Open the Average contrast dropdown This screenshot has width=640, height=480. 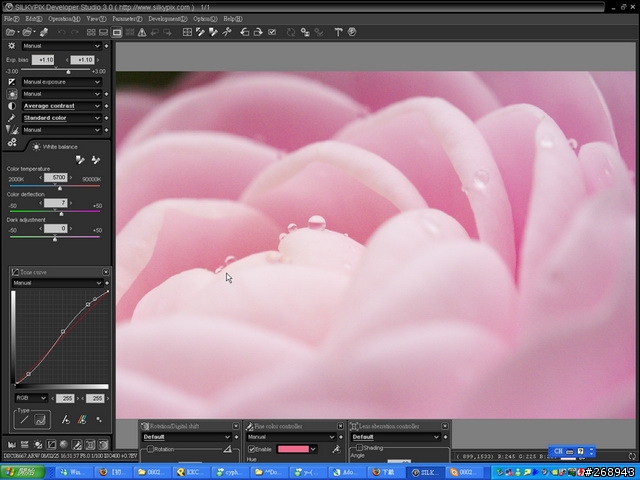click(61, 106)
